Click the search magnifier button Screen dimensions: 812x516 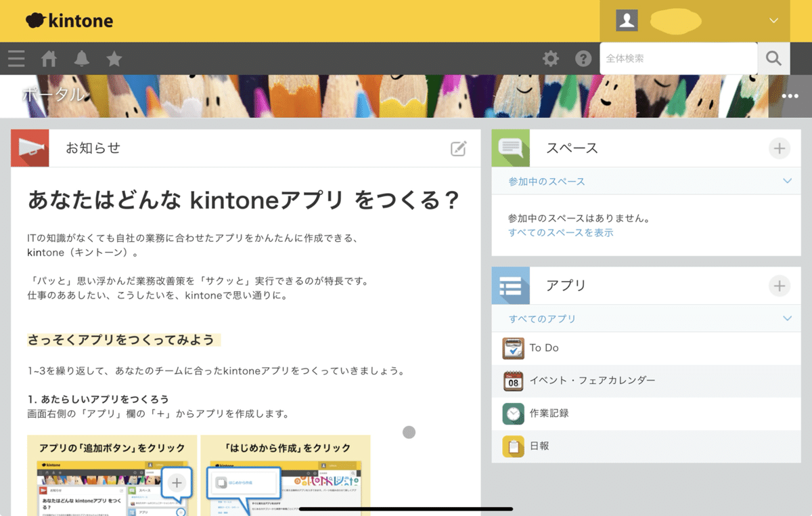[x=773, y=58]
